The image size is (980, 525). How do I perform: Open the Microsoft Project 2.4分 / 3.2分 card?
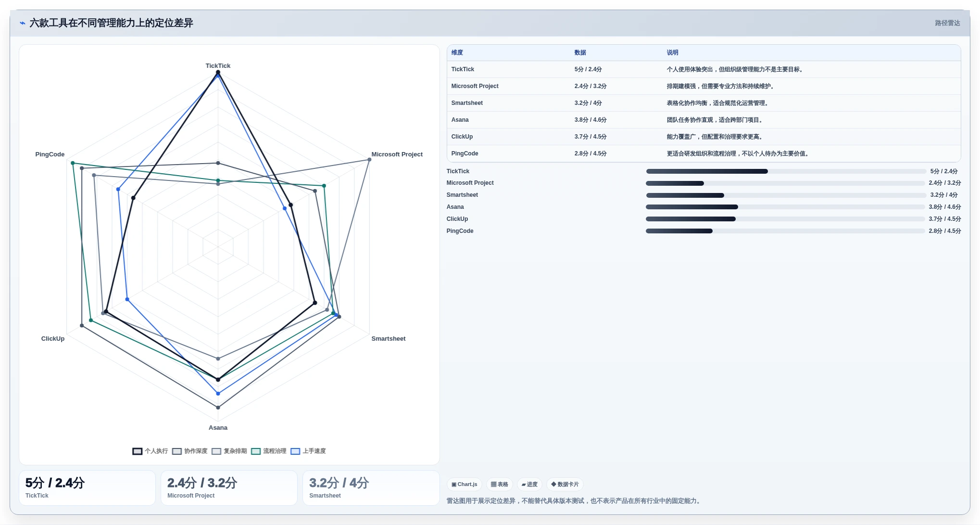229,488
